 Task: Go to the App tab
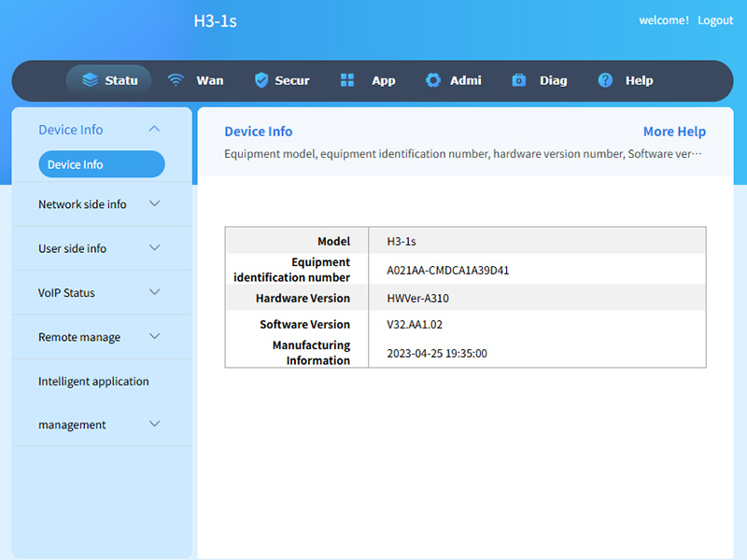(384, 80)
